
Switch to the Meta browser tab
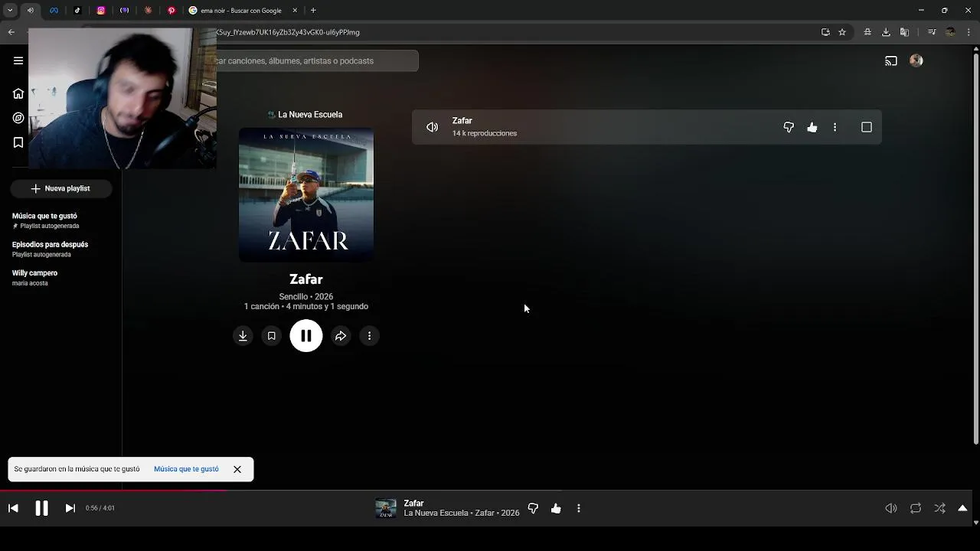tap(54, 10)
